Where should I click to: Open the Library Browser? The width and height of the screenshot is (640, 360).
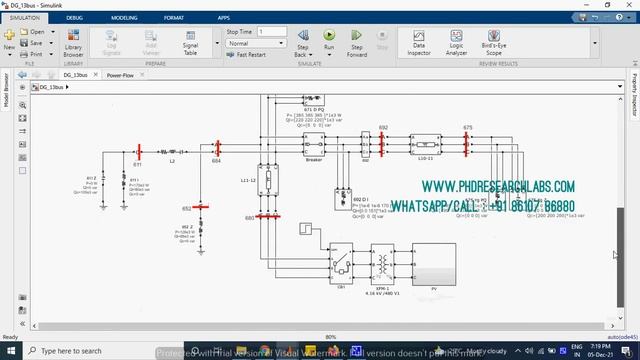pos(73,43)
